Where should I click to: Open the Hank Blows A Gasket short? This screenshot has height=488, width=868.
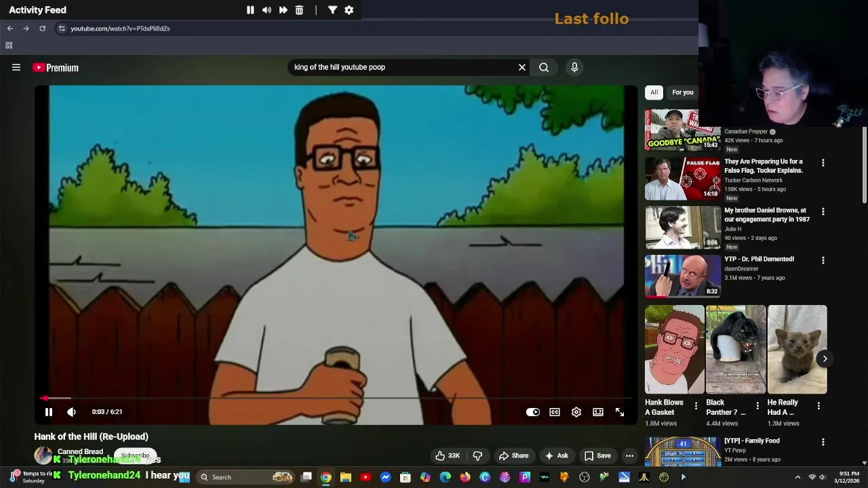pyautogui.click(x=675, y=350)
